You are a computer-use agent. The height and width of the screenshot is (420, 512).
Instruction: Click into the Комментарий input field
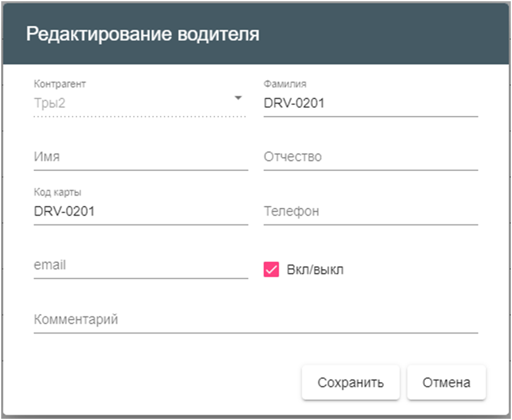256,319
